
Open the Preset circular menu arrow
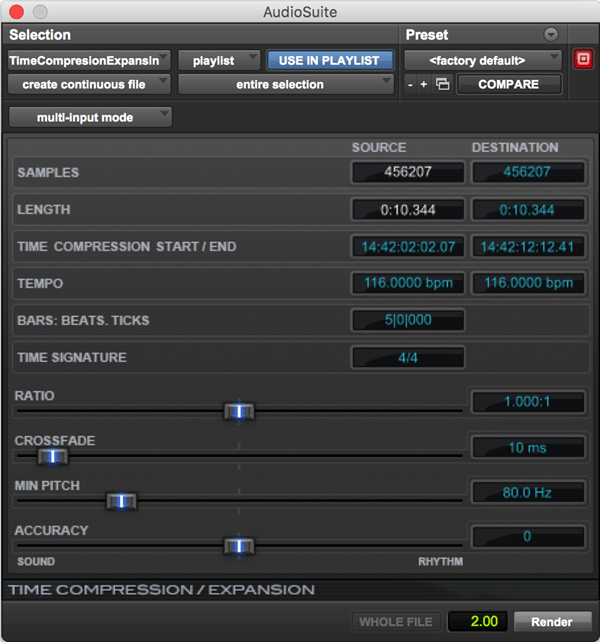[550, 34]
